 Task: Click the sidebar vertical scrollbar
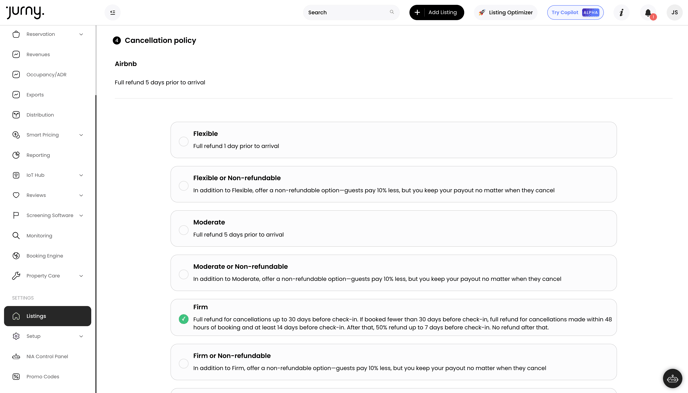click(x=96, y=243)
